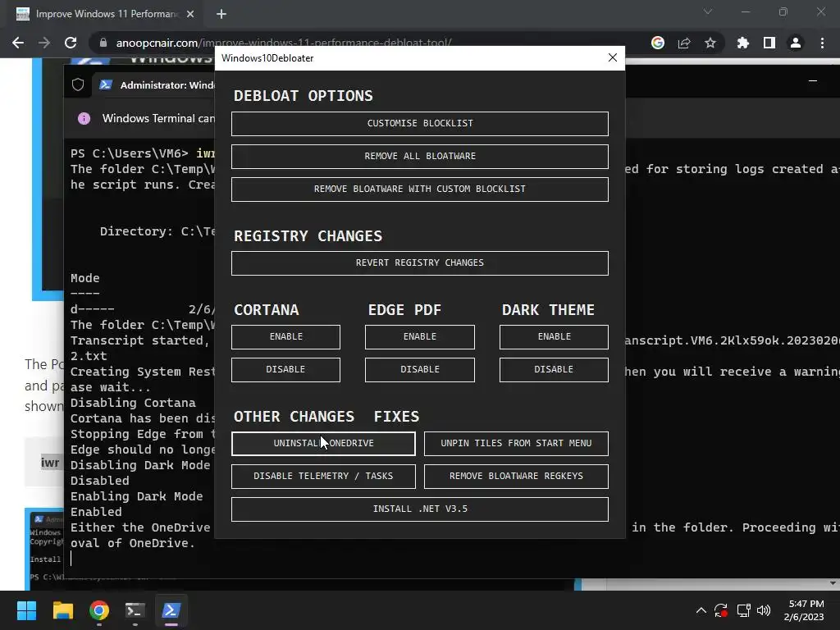Open Terminal icon in taskbar

135,610
